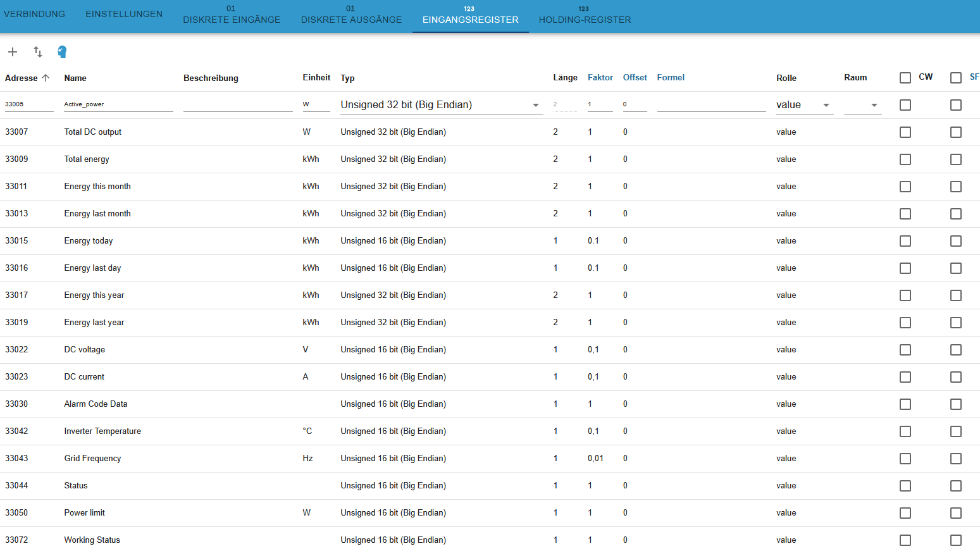Click the Formel column header
980x551 pixels.
point(671,77)
